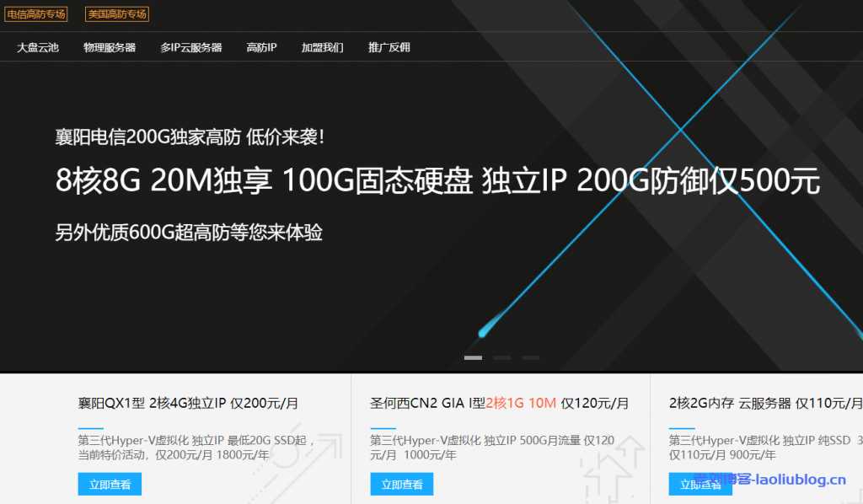Open the 物理服务器 menu item
This screenshot has height=504, width=863.
point(110,47)
